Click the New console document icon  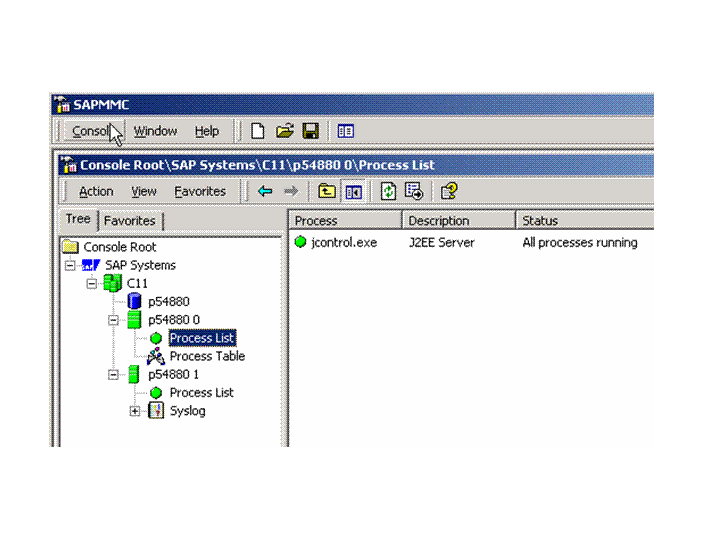(x=258, y=131)
